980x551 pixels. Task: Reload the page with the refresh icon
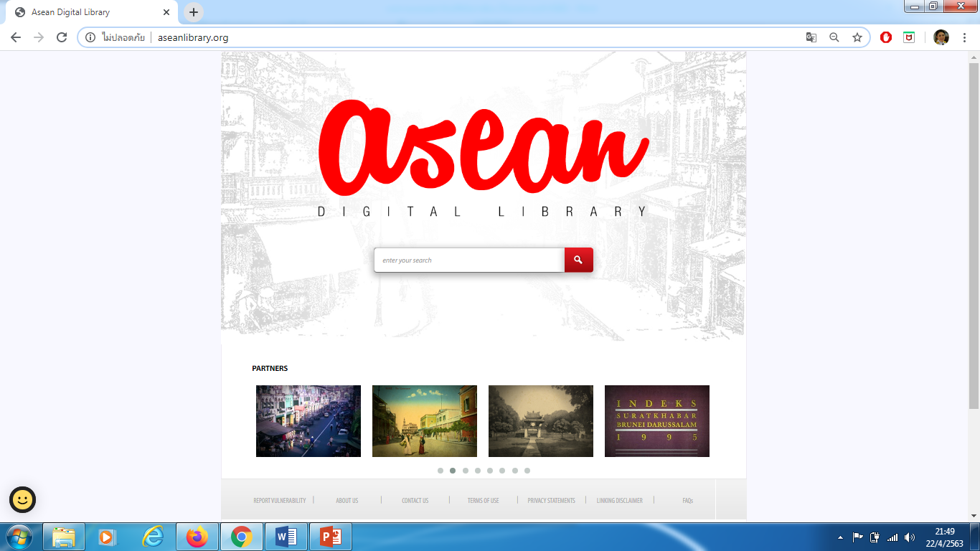(62, 37)
